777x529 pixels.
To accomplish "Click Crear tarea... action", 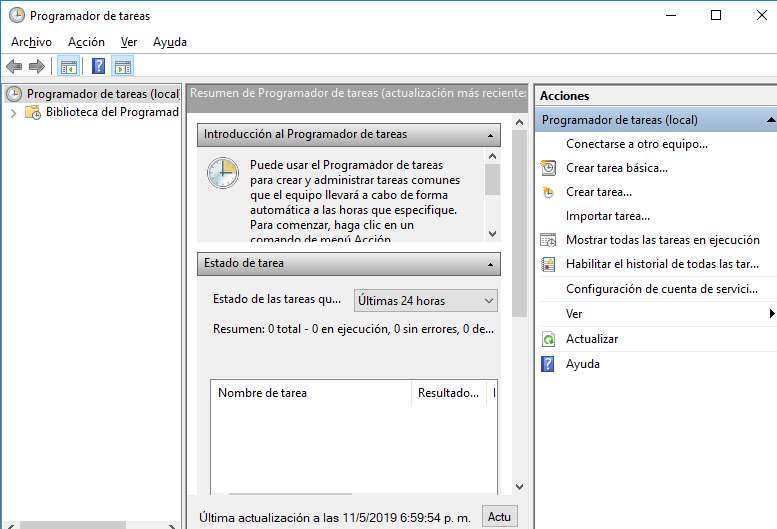I will [x=599, y=192].
